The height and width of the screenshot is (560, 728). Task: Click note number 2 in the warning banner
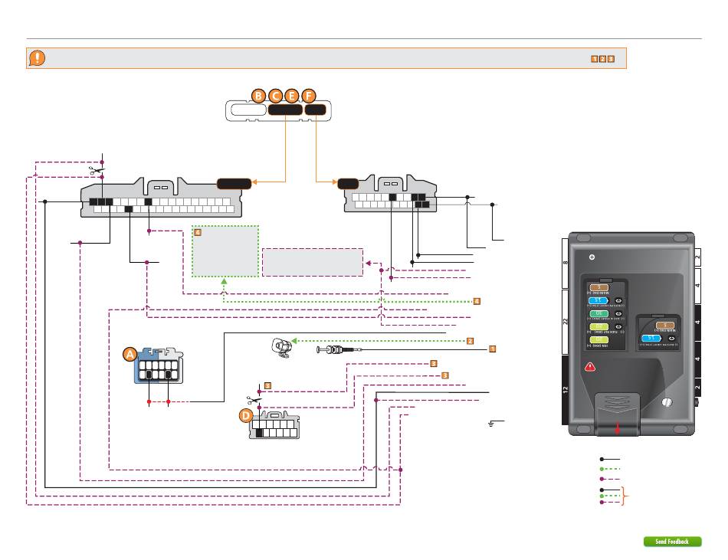pos(602,59)
